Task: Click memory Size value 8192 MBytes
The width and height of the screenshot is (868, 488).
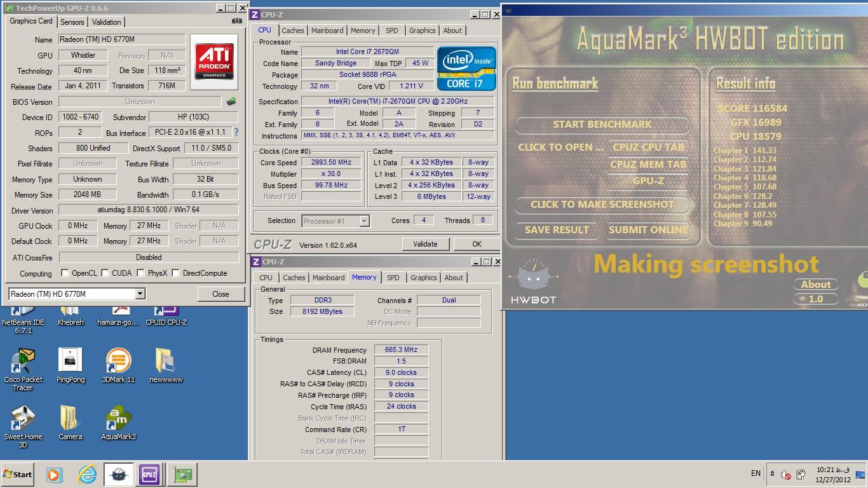Action: coord(323,311)
